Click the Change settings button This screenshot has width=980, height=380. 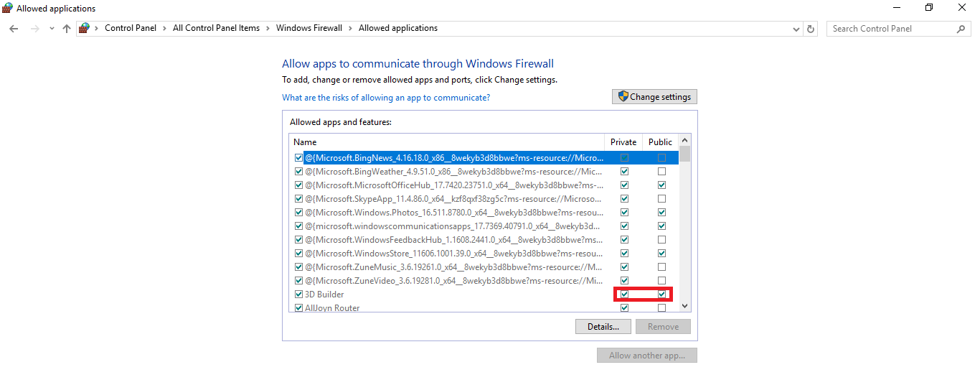coord(654,97)
